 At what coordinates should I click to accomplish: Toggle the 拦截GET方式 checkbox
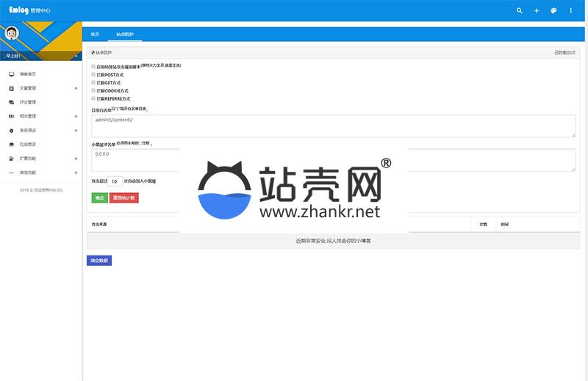[x=93, y=82]
